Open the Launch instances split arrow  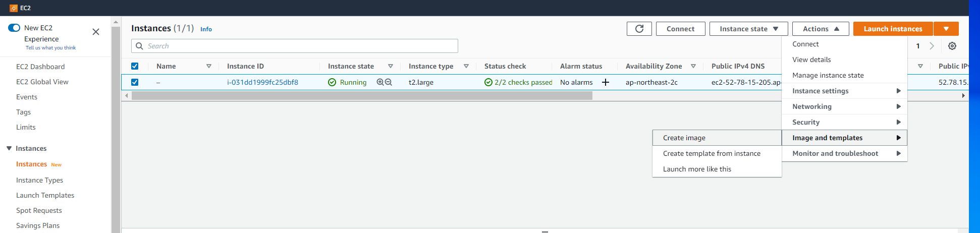coord(946,29)
